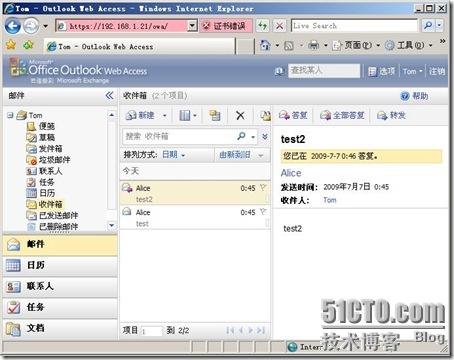This screenshot has height=360, width=454.
Task: Switch to the Mail (邮件) module
Action: click(60, 244)
